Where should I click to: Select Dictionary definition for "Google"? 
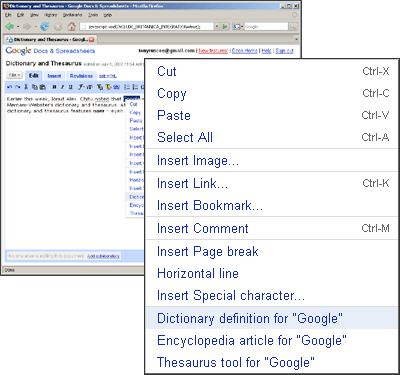(x=272, y=318)
